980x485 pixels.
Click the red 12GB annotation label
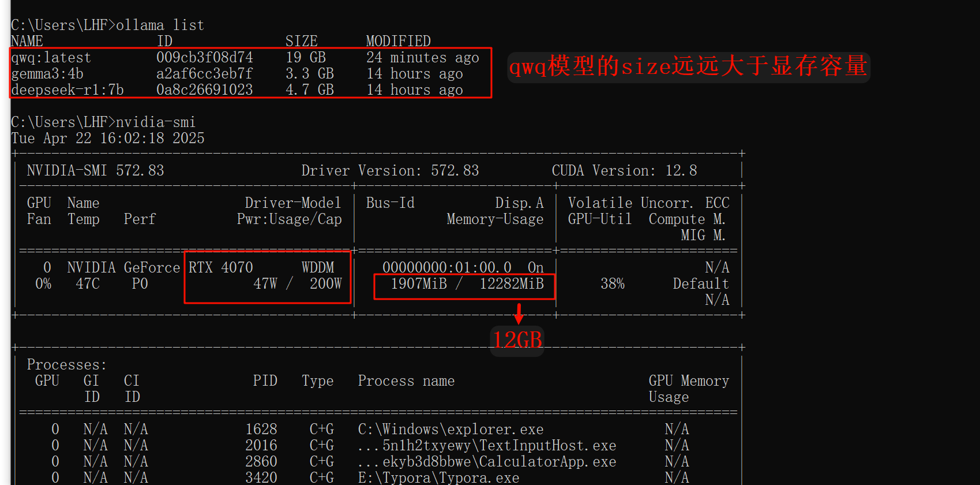(517, 340)
